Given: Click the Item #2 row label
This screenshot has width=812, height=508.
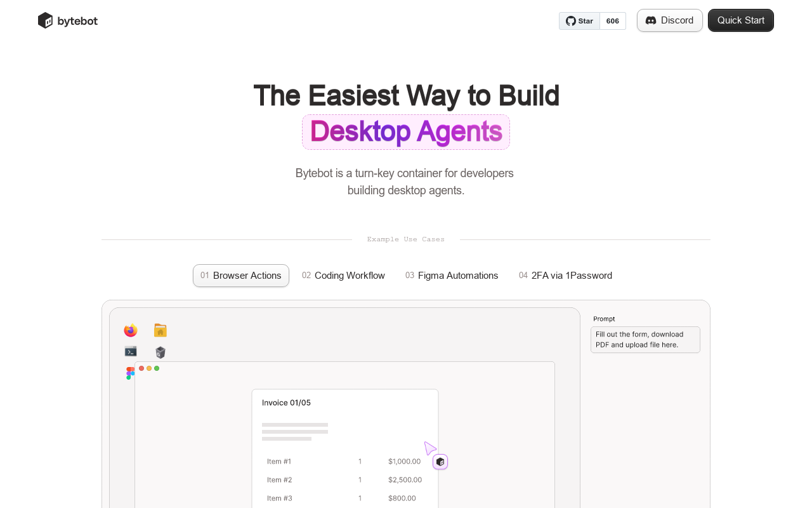Looking at the screenshot, I should 279,480.
